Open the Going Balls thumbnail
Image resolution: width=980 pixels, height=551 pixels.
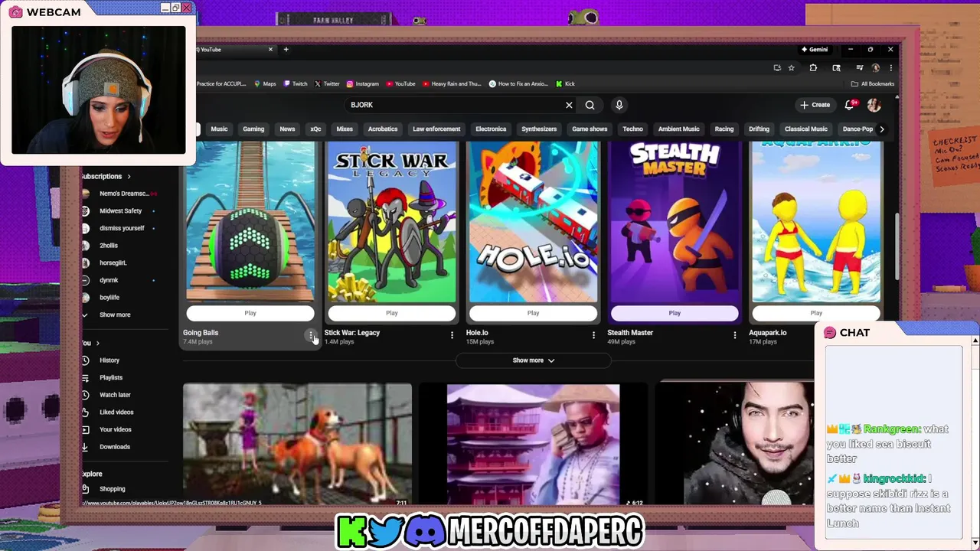pos(250,222)
